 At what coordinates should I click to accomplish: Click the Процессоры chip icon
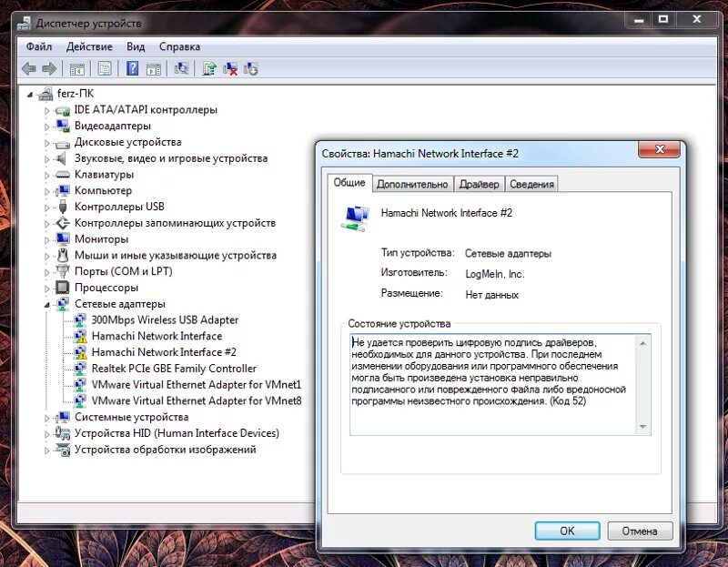(x=62, y=288)
